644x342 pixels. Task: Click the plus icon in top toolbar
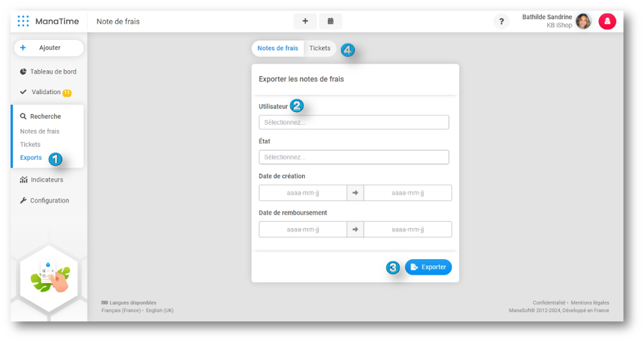click(305, 21)
